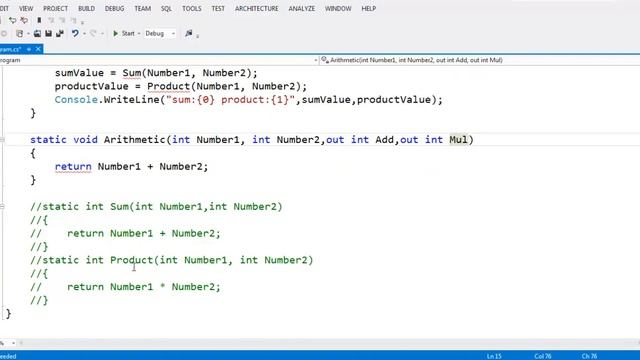Click the highlighted Mul parameter name
640x360 pixels.
(458, 140)
